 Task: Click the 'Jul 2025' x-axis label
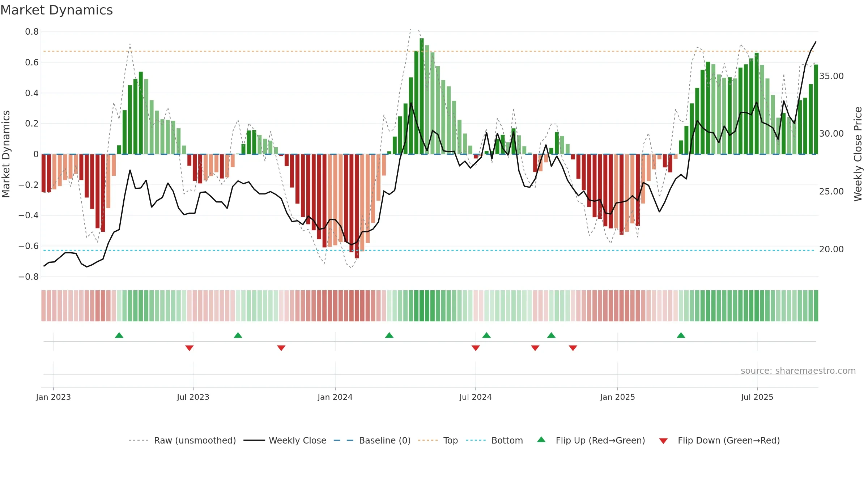(x=757, y=397)
